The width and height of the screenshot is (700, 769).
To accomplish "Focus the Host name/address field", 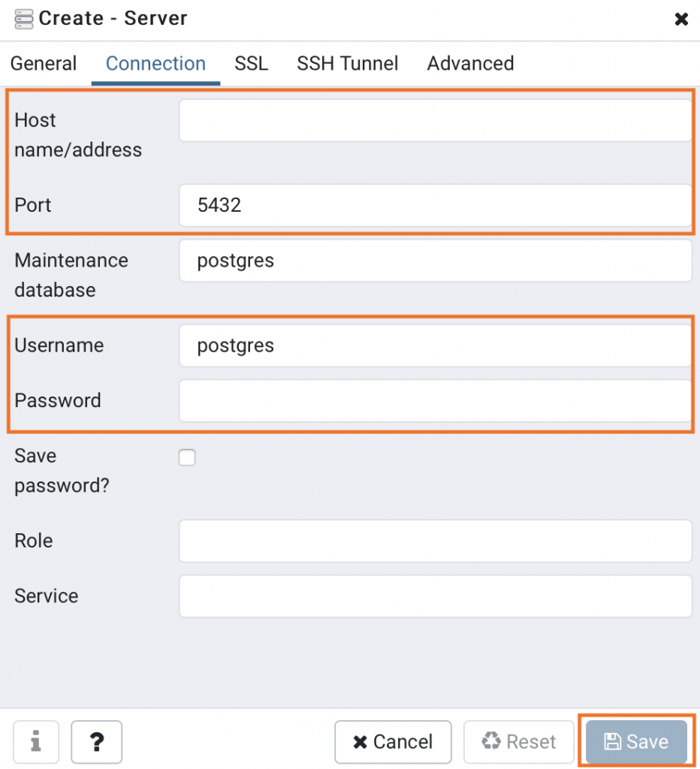I will [x=435, y=121].
